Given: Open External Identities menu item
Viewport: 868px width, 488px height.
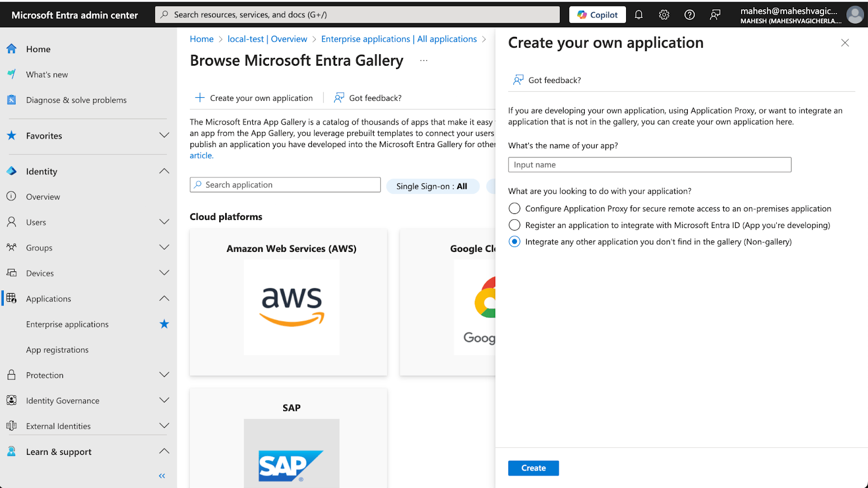Looking at the screenshot, I should [x=58, y=426].
